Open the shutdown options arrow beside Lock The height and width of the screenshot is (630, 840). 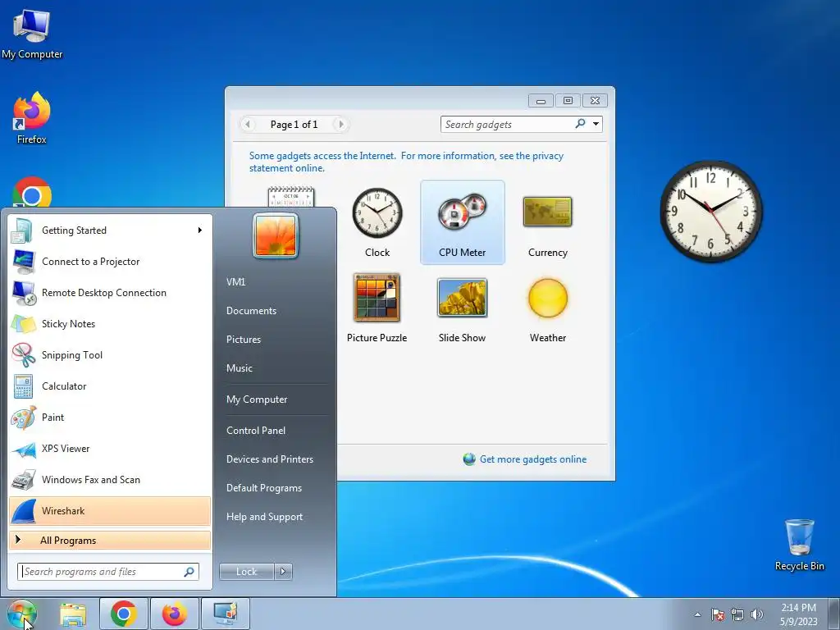click(283, 572)
